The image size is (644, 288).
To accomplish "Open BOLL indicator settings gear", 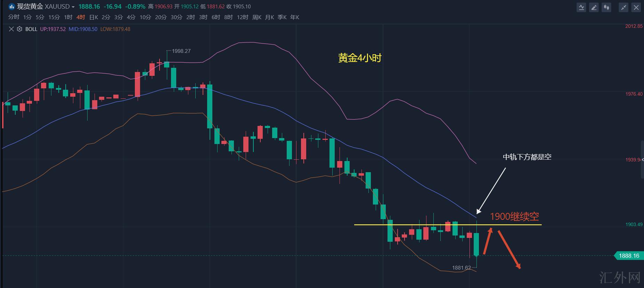I will click(x=19, y=29).
